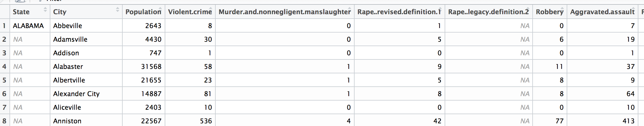Click the sort arrows on State column
The image size is (644, 126).
45,10
